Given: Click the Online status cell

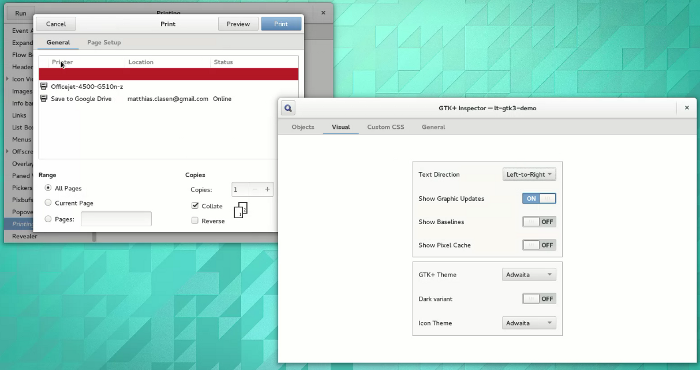Looking at the screenshot, I should click(222, 99).
